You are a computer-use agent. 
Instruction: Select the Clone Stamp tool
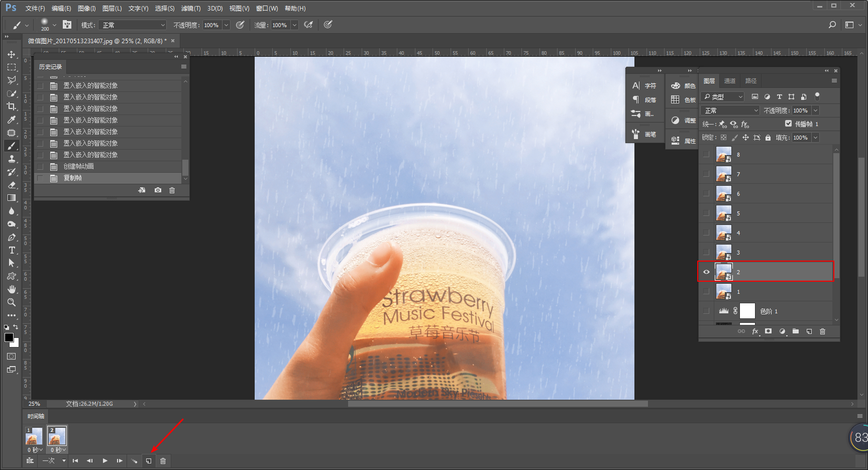pos(12,159)
